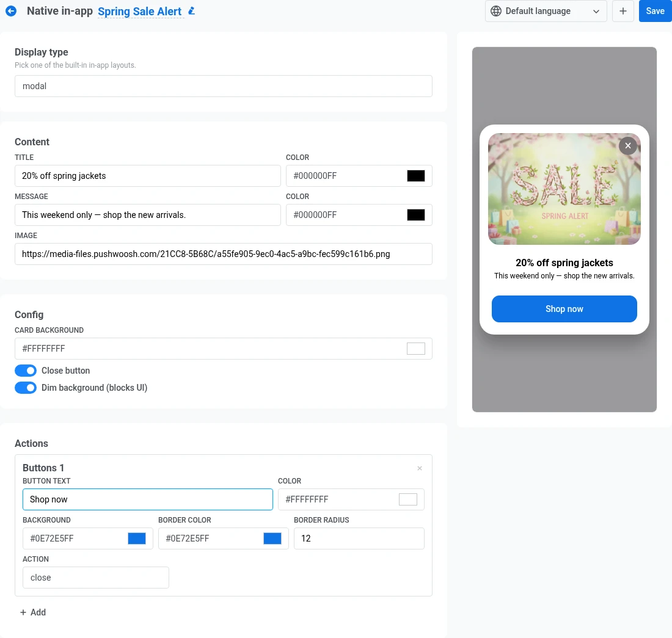Click the preview title 20% off spring jackets
Screen dimensions: 672x638
click(x=564, y=263)
